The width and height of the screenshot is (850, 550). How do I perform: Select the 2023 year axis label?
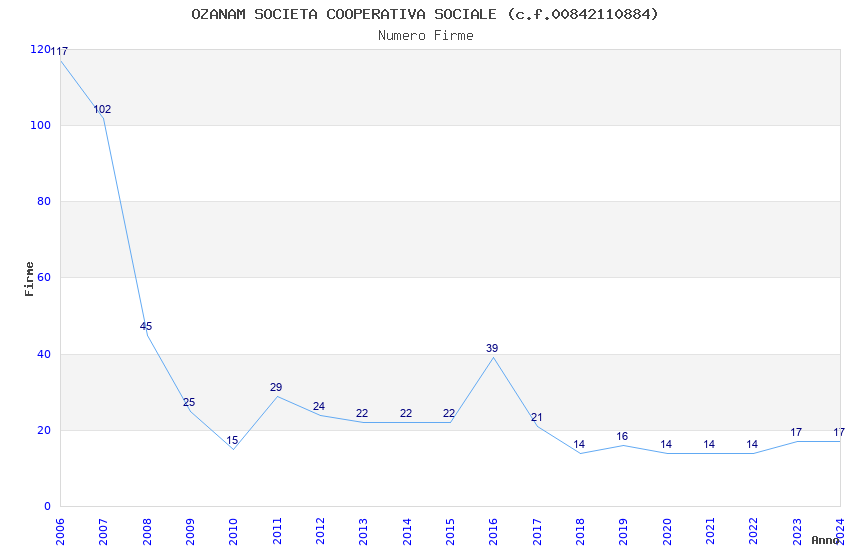797,531
